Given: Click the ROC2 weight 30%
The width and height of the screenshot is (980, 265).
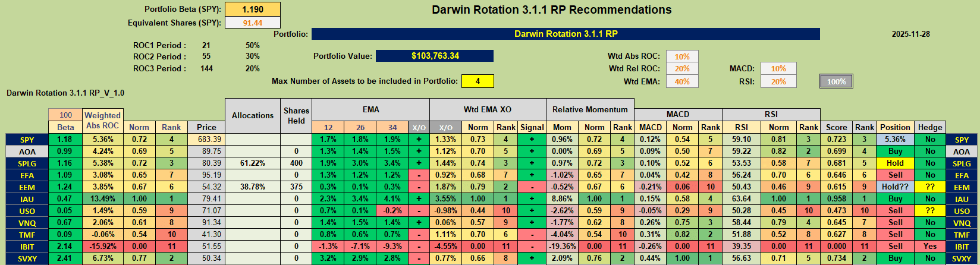Looking at the screenshot, I should pos(253,56).
